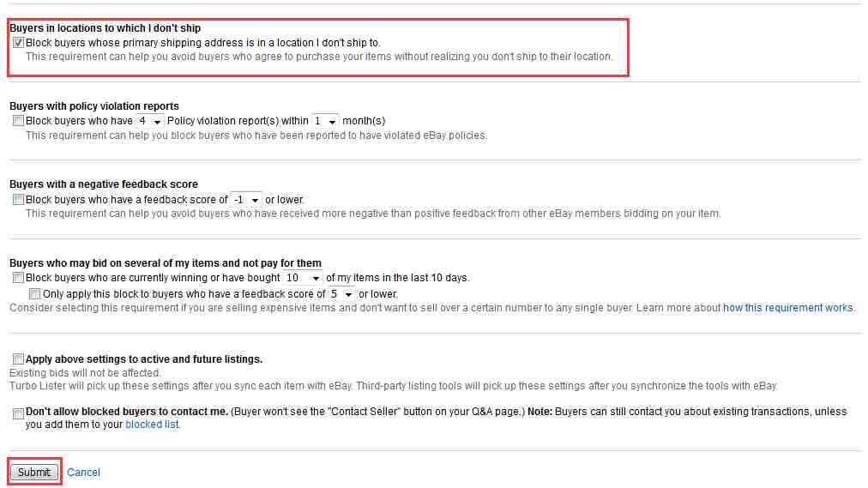Open the items bought count dropdown showing 10

coord(303,278)
